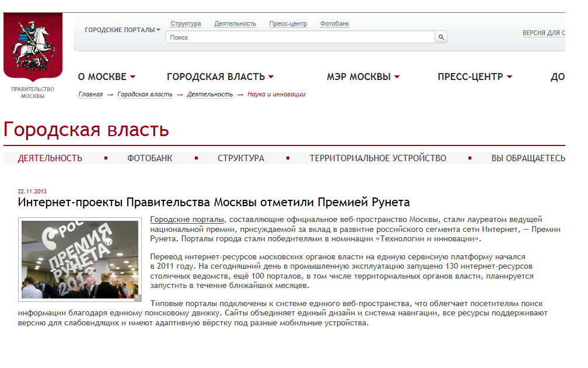Select the ФОТОБАНК section tab
Screen dimensions: 588x368
pos(149,158)
